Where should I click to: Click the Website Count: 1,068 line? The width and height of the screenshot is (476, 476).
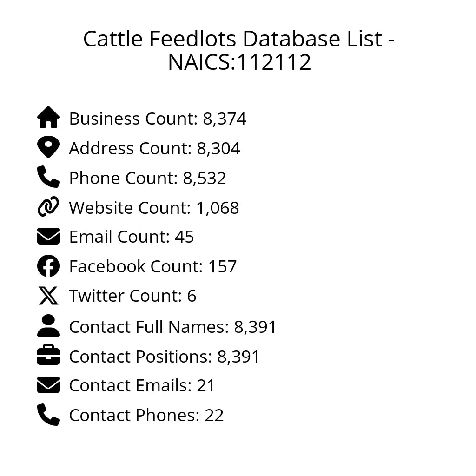(x=154, y=208)
